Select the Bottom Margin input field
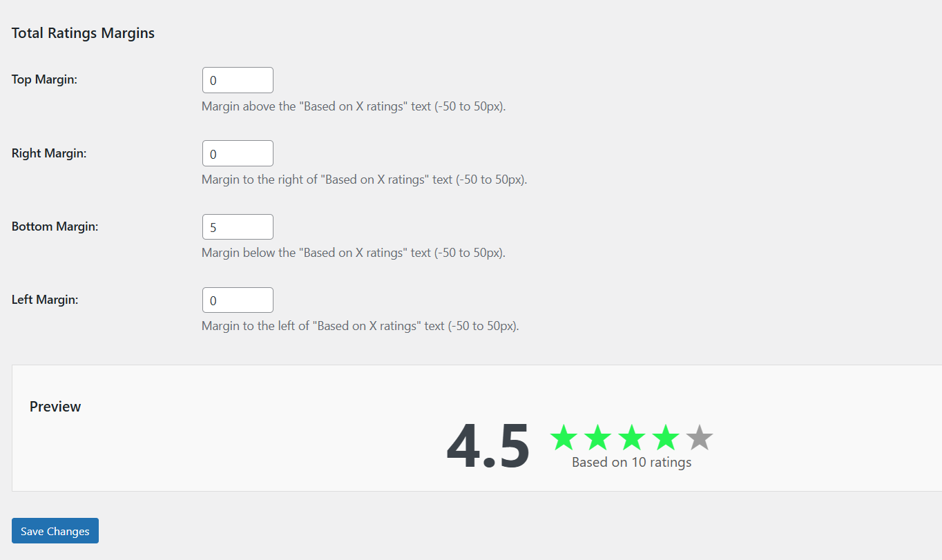942x560 pixels. pos(238,226)
